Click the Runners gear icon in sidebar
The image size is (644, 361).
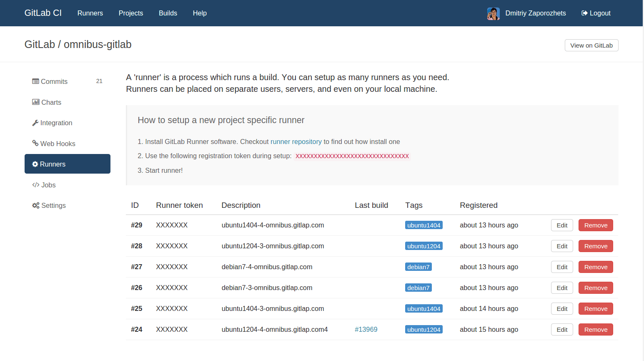[35, 164]
